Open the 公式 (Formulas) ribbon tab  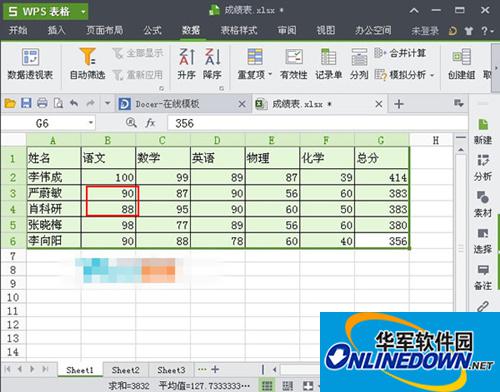point(153,30)
